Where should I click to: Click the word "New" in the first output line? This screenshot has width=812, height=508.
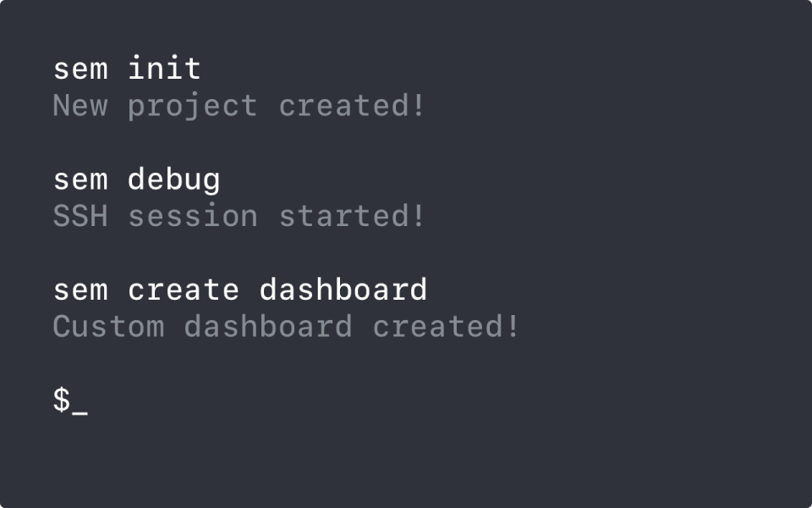pyautogui.click(x=80, y=106)
